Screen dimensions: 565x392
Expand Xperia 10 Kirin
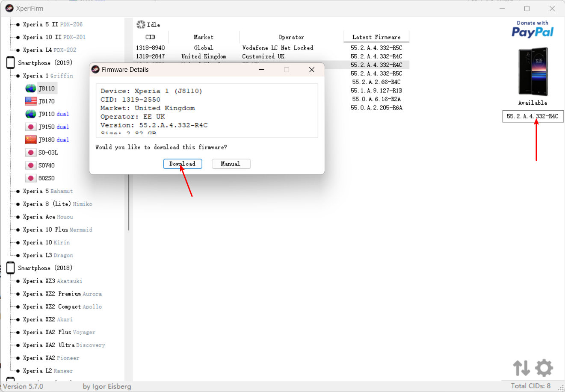click(46, 242)
